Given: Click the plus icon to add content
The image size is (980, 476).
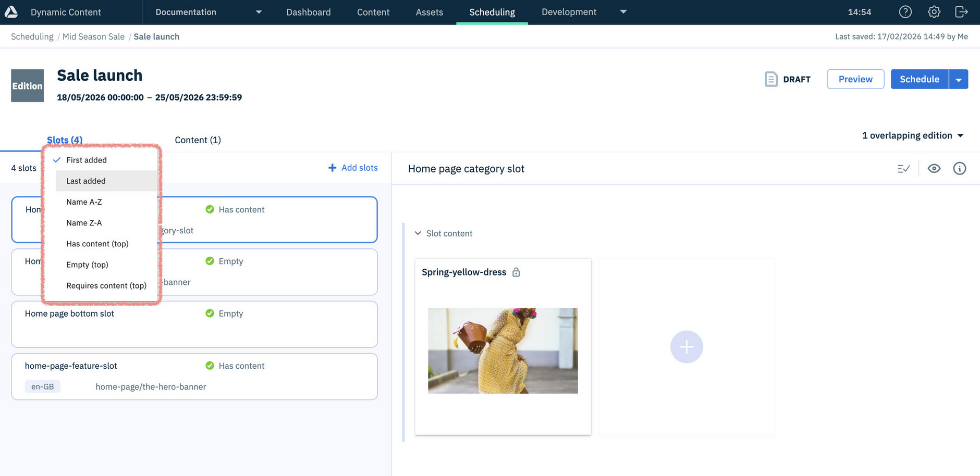Looking at the screenshot, I should pos(686,347).
